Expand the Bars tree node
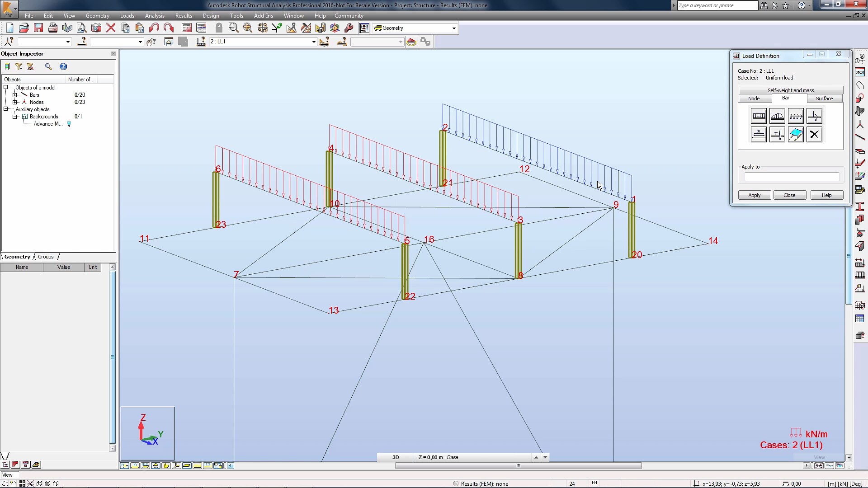Screen dimensions: 868x488 (14, 95)
